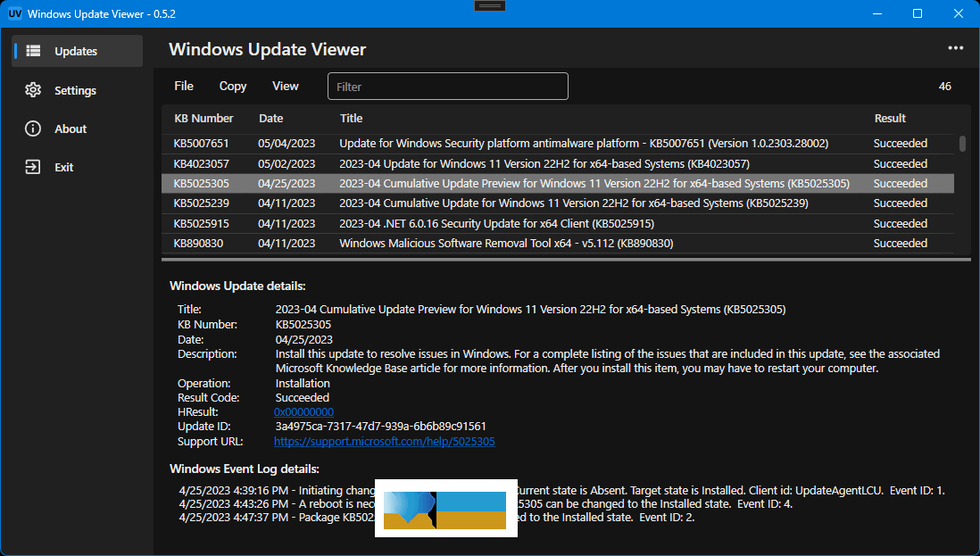
Task: Click the 4/25/2023 4:43:26 PM event log line
Action: 486,504
